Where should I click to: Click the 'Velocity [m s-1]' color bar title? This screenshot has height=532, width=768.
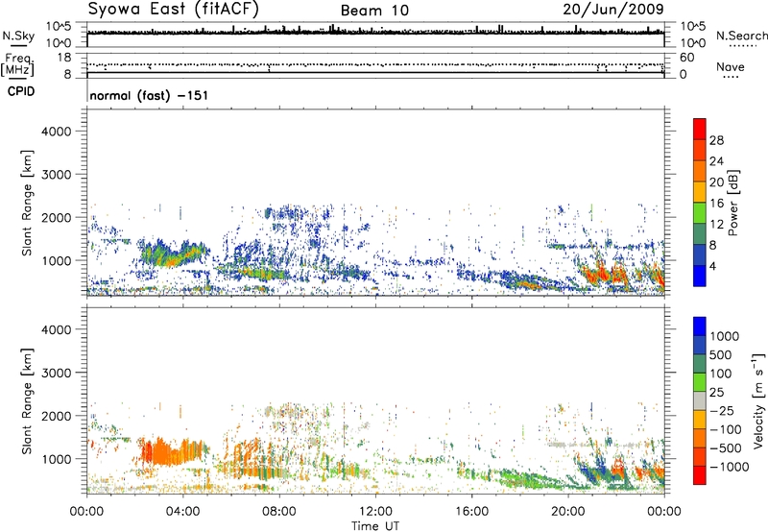click(758, 400)
